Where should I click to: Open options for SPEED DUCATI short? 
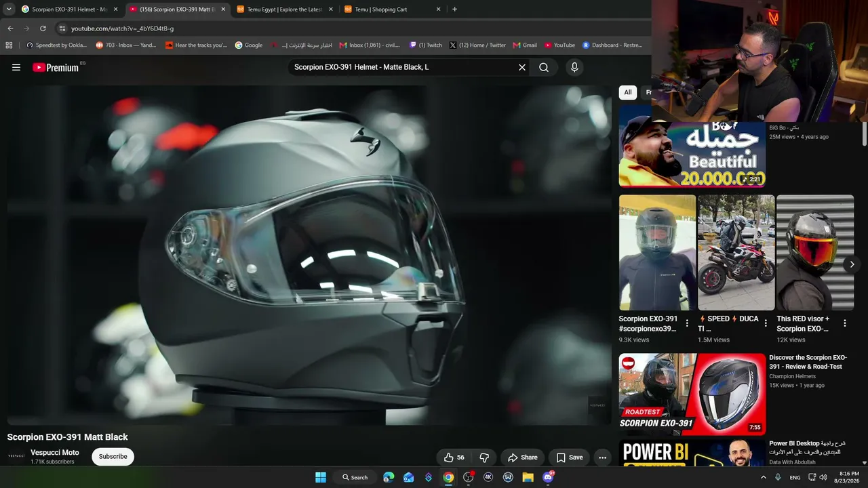(766, 323)
